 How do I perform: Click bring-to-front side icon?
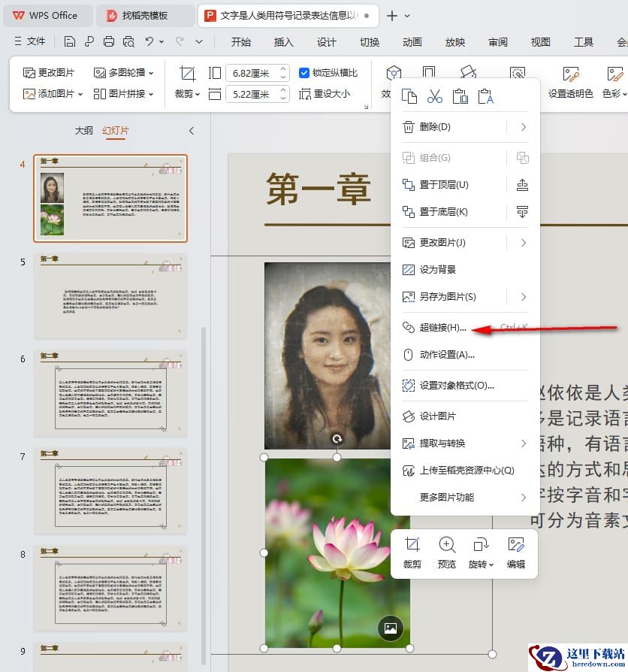(522, 185)
